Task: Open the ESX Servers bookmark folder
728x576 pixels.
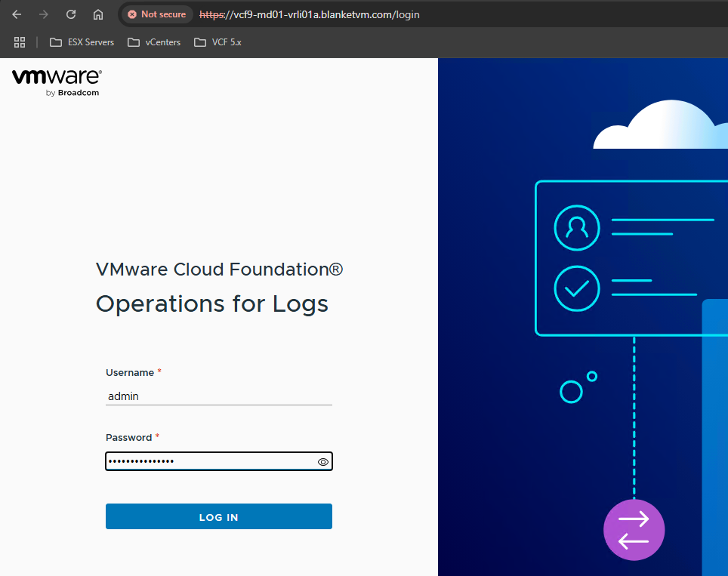Action: coord(82,42)
